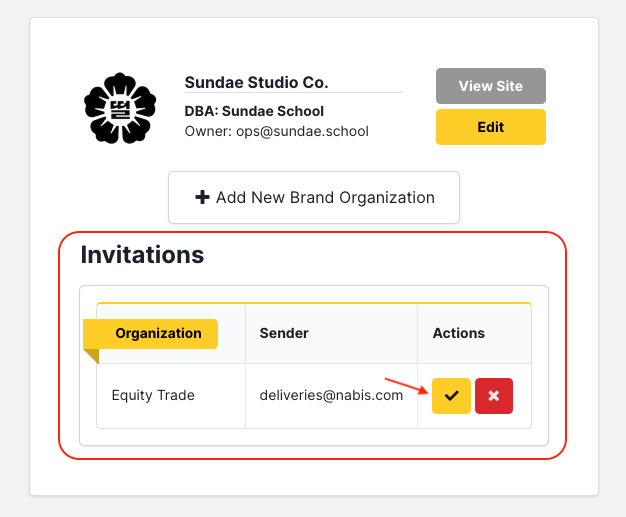The height and width of the screenshot is (517, 626).
Task: Click the divider line under company name
Action: pos(293,93)
